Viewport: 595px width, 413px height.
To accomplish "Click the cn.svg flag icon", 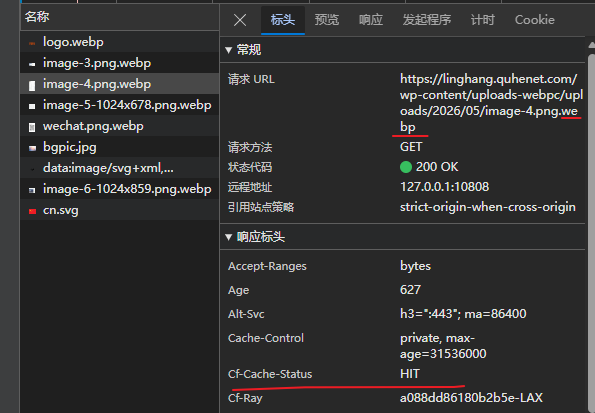I will point(32,211).
